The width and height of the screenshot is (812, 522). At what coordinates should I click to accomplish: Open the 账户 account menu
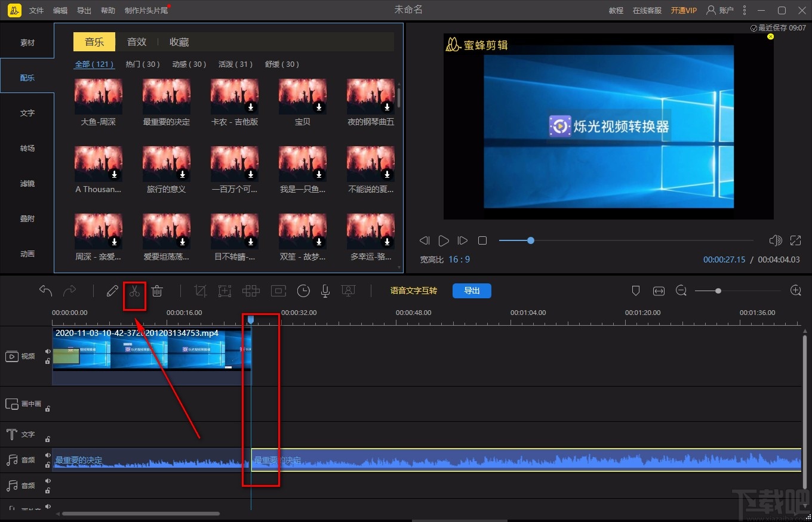pyautogui.click(x=719, y=10)
